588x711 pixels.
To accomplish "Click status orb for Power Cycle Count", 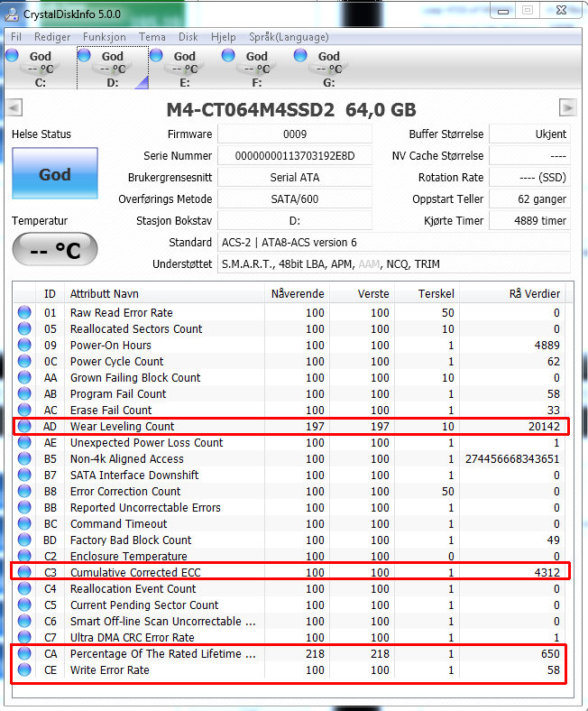I will coord(24,361).
